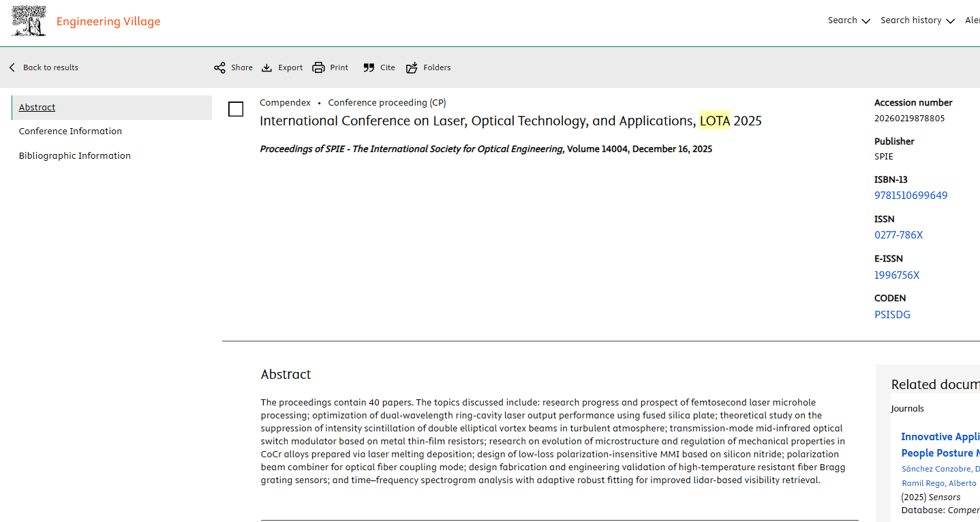Click the Engineering Village tree logo
980x522 pixels.
pyautogui.click(x=29, y=21)
